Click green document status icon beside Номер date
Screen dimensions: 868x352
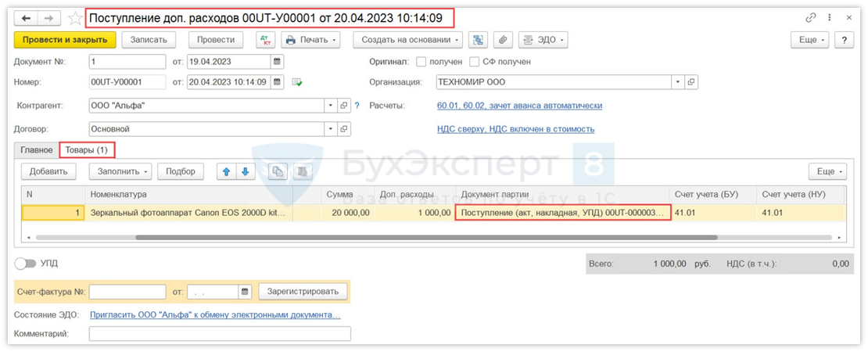[297, 82]
